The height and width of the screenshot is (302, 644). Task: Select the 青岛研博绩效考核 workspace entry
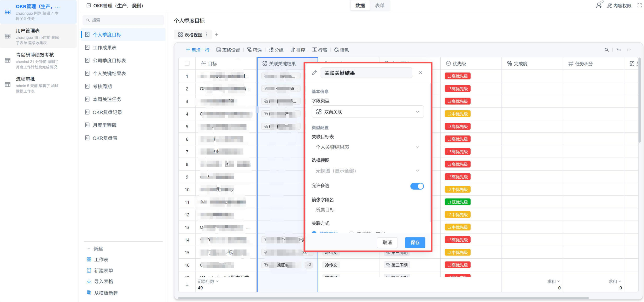(38, 60)
